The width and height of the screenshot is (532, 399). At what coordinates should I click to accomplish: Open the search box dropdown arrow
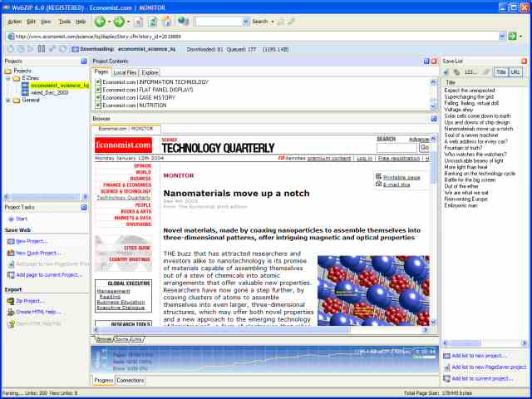[x=246, y=22]
